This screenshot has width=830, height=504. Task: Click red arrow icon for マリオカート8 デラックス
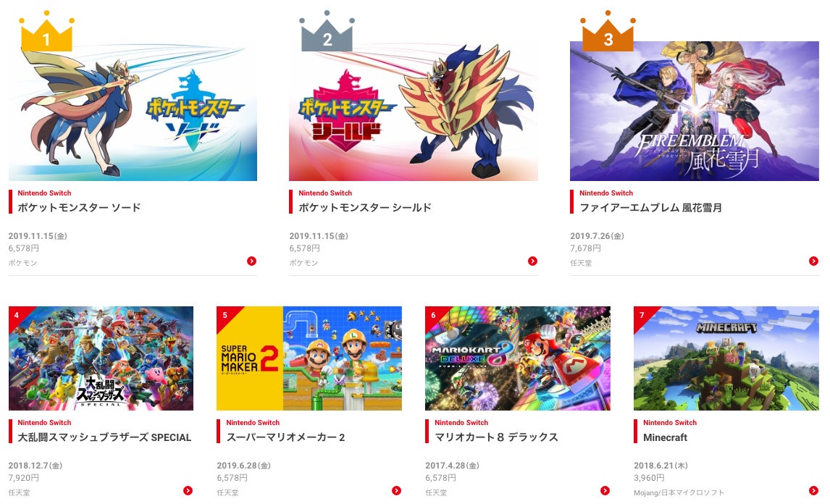click(605, 491)
